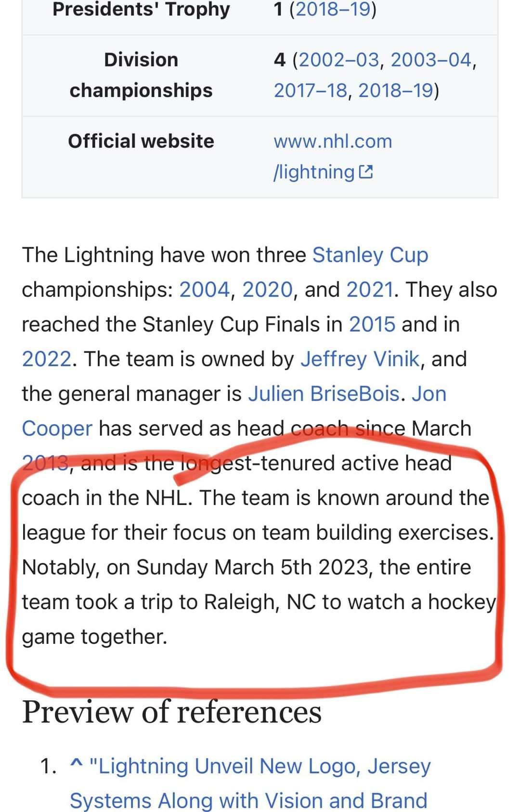This screenshot has height=812, width=520.
Task: Open Julien BriseBois's article
Action: (x=324, y=394)
